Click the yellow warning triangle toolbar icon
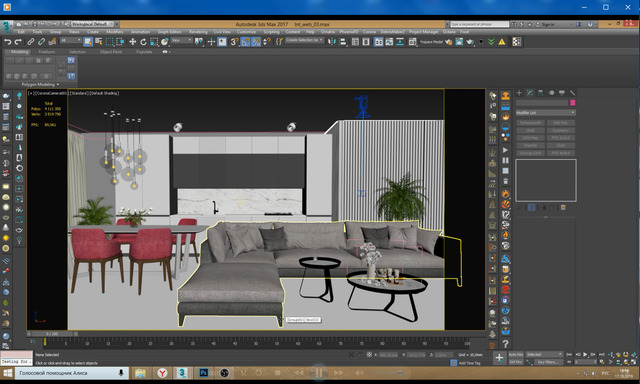Screen dimensions: 640x384 [x=502, y=42]
